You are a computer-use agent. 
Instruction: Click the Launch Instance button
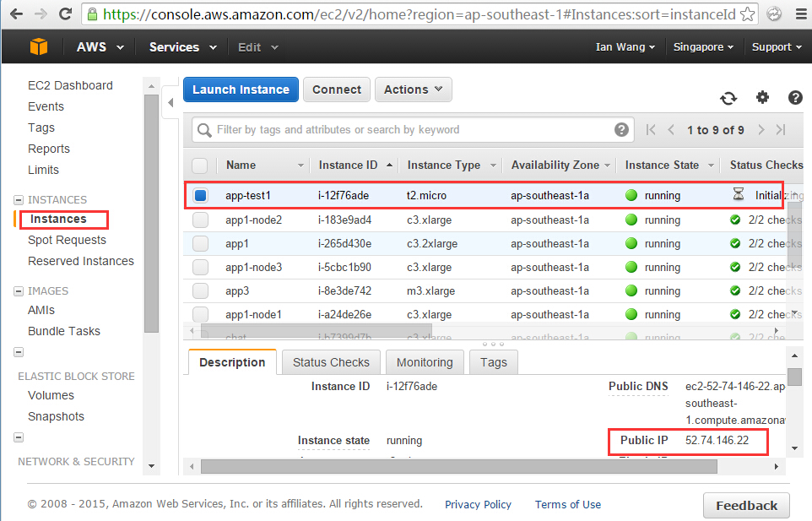point(241,90)
